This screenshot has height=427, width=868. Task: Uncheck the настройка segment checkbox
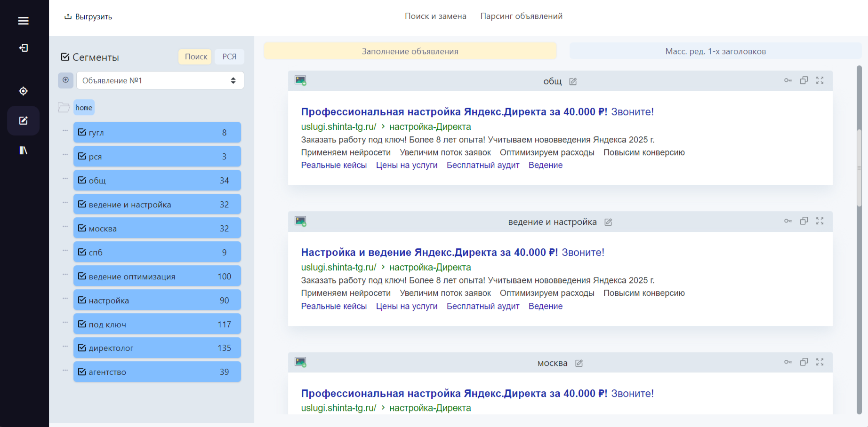click(x=82, y=300)
